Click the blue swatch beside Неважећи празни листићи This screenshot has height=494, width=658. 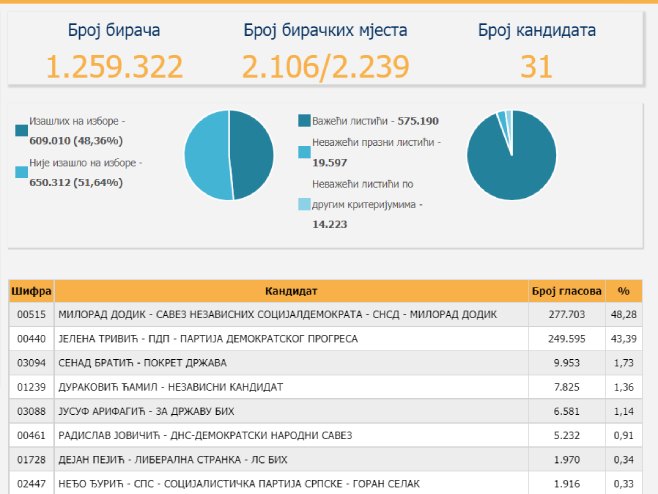click(x=304, y=152)
